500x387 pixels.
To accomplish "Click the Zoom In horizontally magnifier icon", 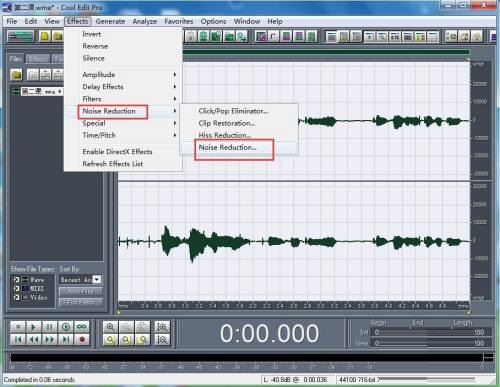I will tap(110, 327).
